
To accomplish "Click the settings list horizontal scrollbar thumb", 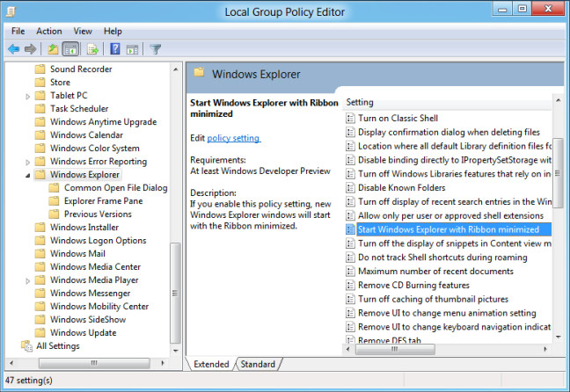I will point(395,349).
